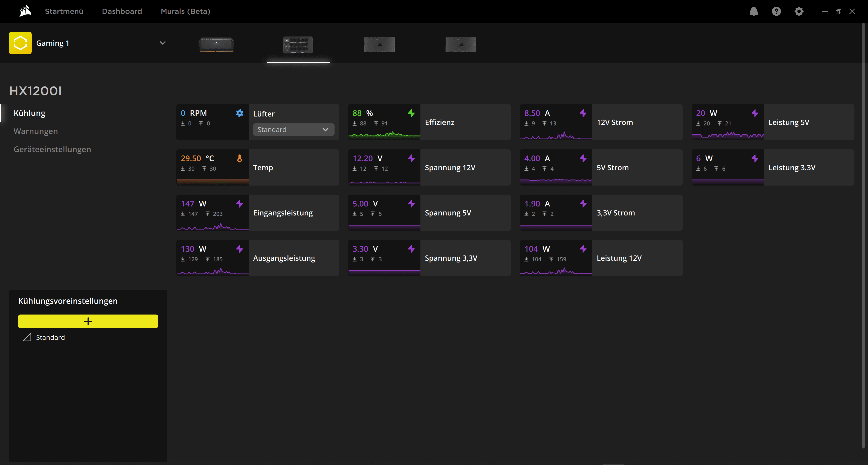Click the fan gear icon on RPM tile
Viewport: 868px width, 465px height.
(239, 113)
